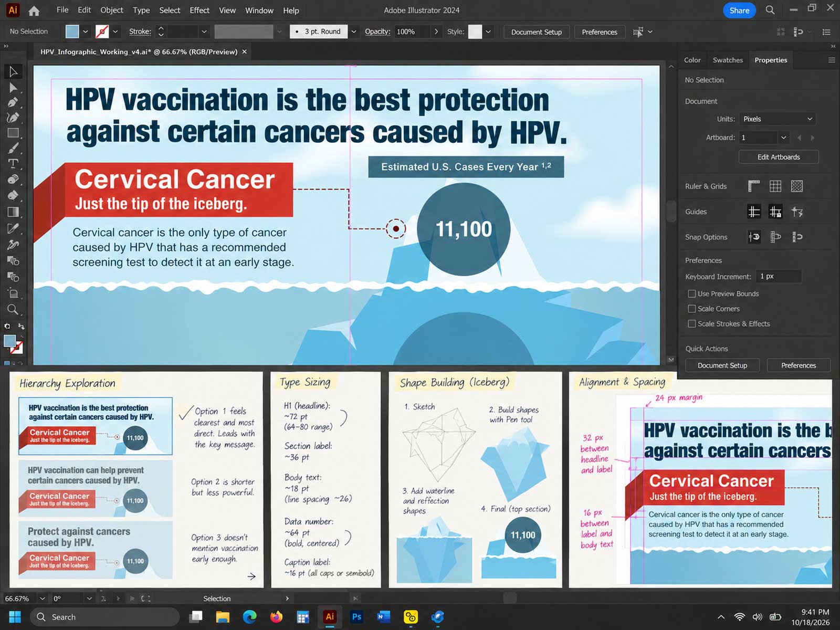840x630 pixels.
Task: Select the Pen tool
Action: click(13, 102)
